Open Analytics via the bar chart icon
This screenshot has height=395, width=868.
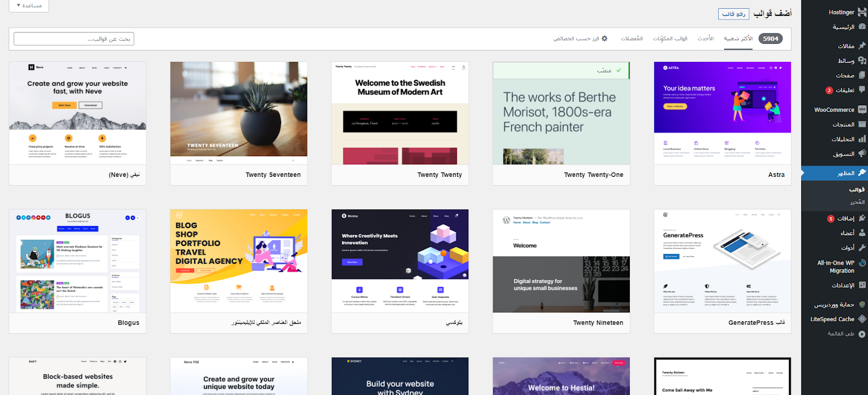click(x=862, y=139)
